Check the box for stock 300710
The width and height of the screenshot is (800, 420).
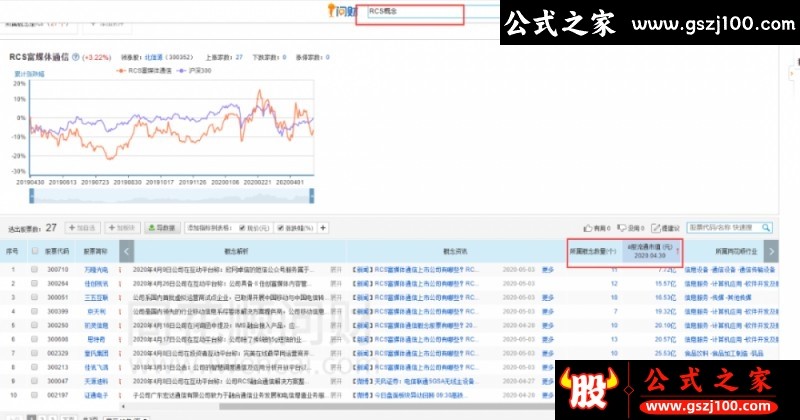(34, 269)
